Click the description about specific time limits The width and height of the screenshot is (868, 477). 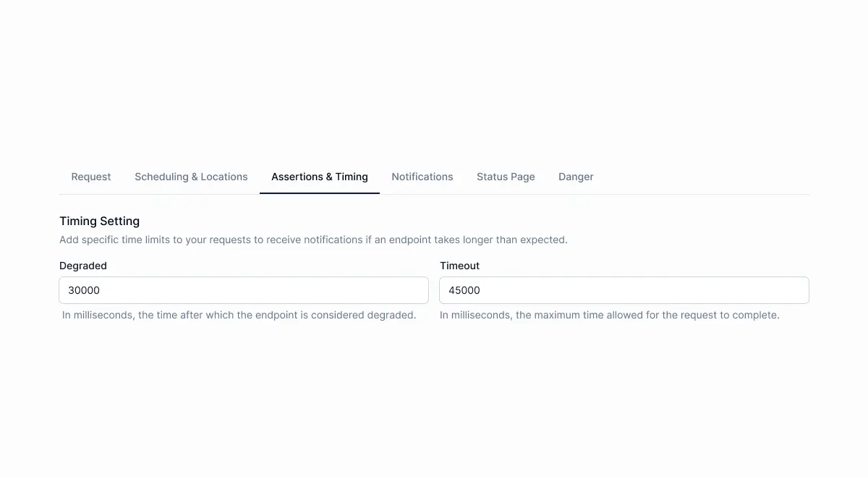313,240
